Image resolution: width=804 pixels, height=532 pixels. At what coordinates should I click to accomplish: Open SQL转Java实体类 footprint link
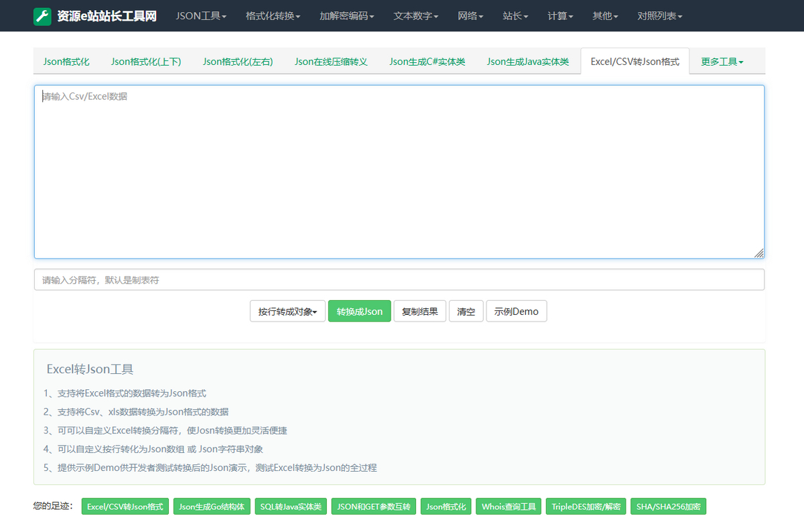coord(291,507)
